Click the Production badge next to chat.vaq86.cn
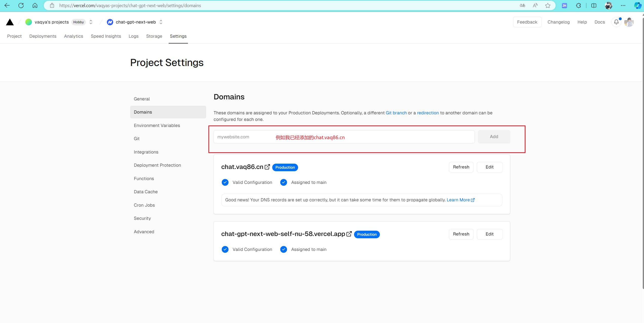The height and width of the screenshot is (323, 644). (x=285, y=167)
